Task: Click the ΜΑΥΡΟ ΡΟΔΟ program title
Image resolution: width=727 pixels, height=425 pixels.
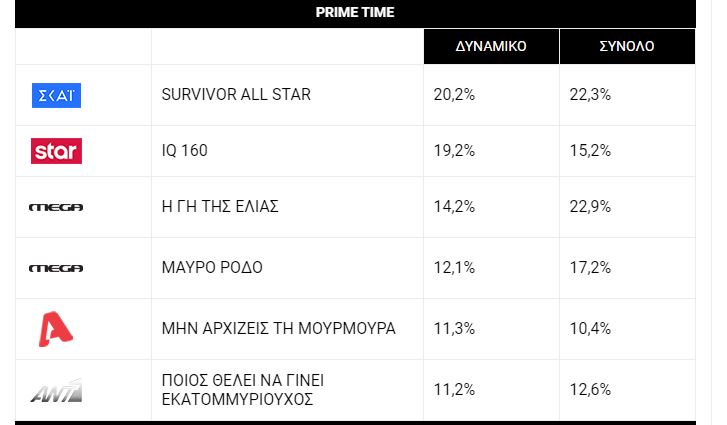Action: click(212, 268)
